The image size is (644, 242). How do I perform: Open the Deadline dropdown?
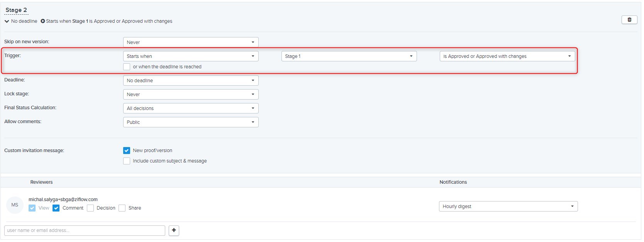[190, 81]
